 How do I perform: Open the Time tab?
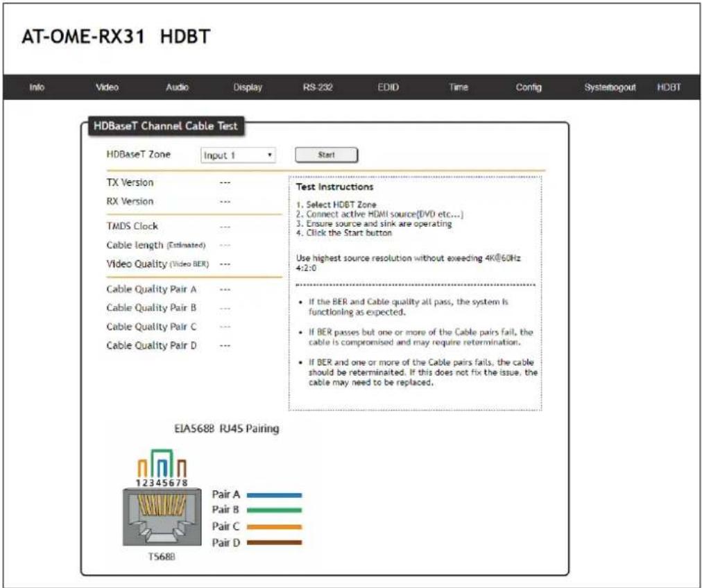[x=459, y=87]
